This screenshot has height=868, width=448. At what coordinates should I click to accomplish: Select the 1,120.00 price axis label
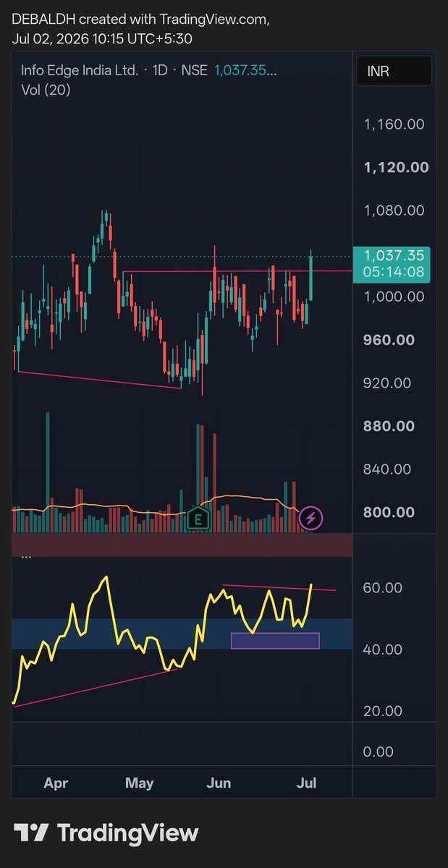click(x=395, y=168)
